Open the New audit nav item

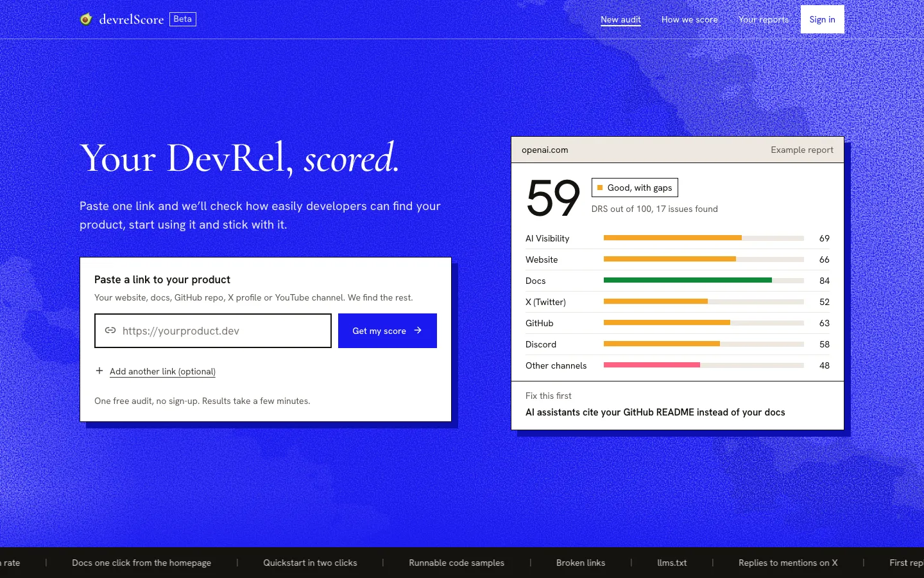click(620, 19)
